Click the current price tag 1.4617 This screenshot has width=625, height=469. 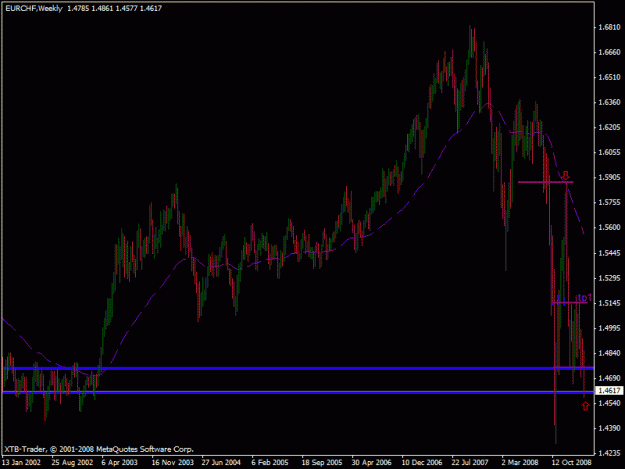point(609,391)
